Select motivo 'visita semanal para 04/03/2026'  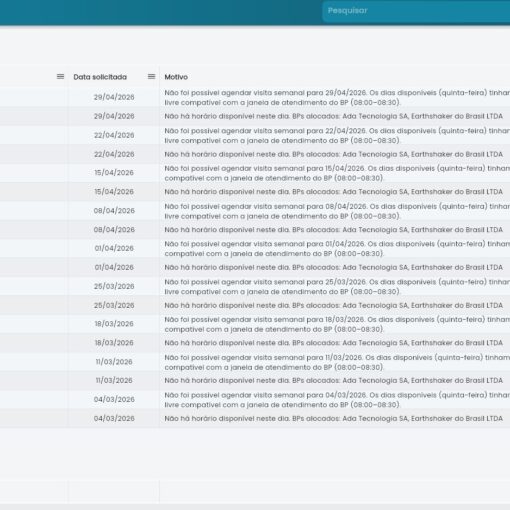pyautogui.click(x=337, y=400)
